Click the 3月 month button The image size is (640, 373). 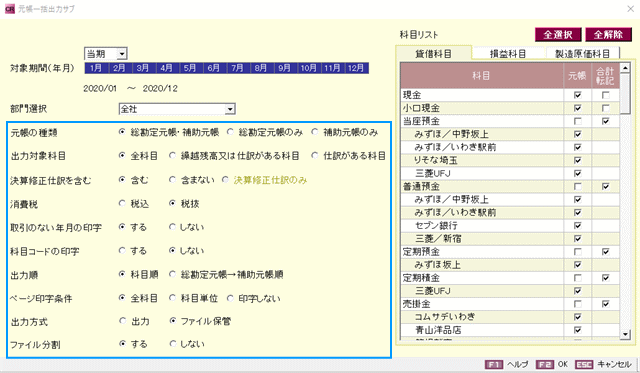click(143, 68)
